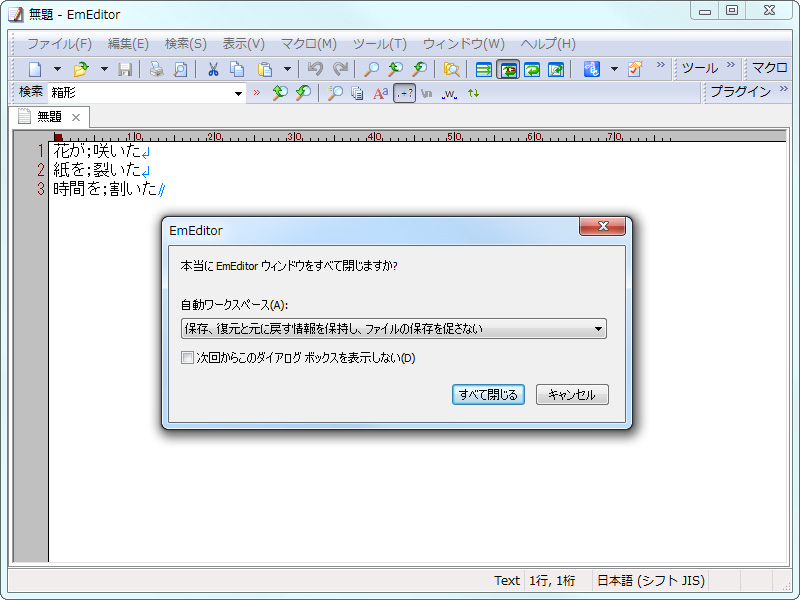Open the 表示(V) menu
The image size is (800, 600).
point(243,44)
